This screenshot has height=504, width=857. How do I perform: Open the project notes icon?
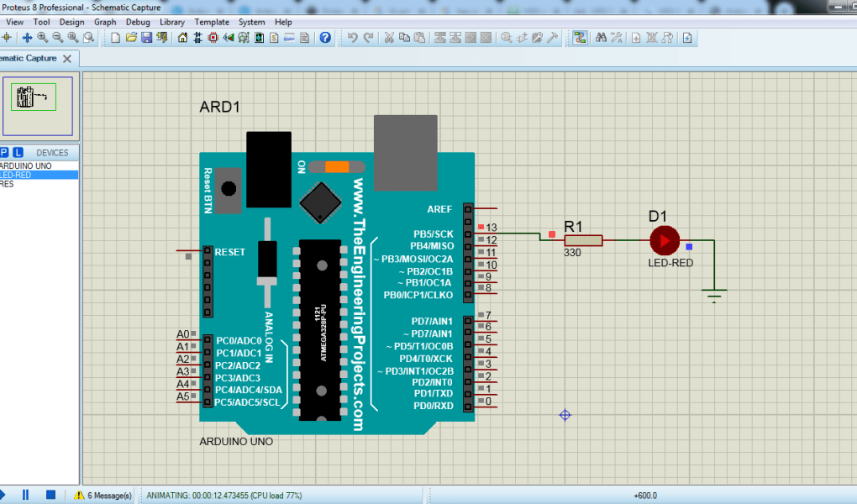pos(305,38)
